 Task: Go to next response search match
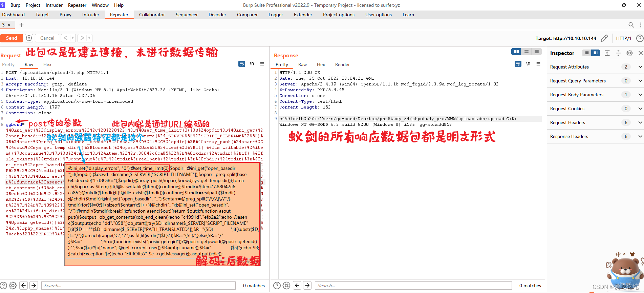[307, 286]
